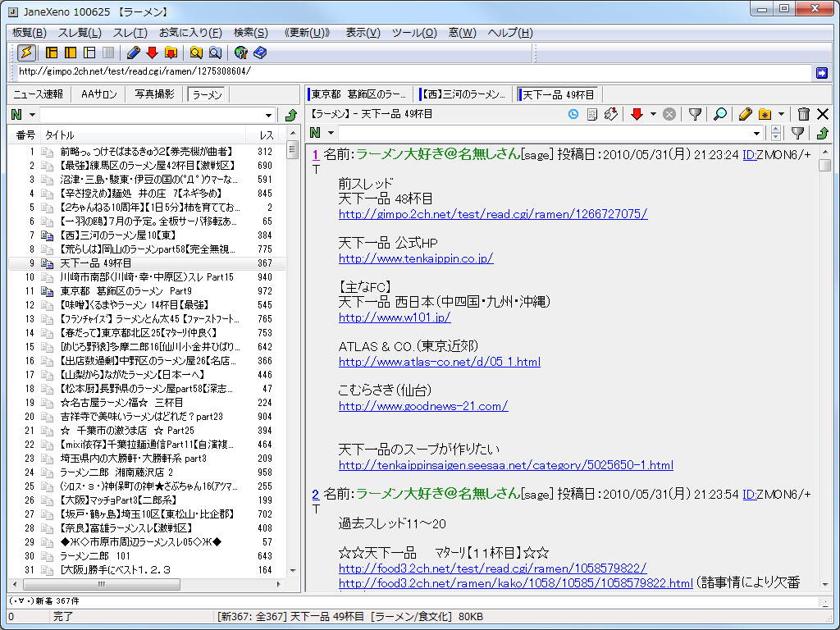The width and height of the screenshot is (840, 630).
Task: Click the up/down stepper in thread search bar
Action: [x=776, y=133]
